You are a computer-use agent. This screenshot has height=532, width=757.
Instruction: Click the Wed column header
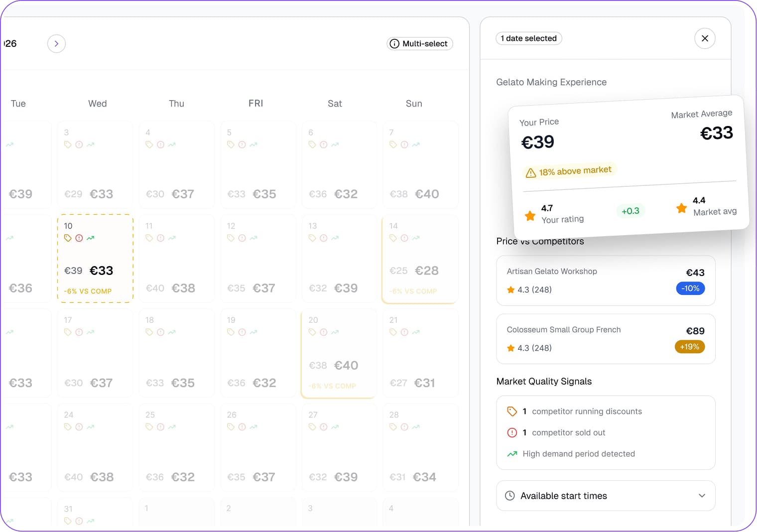(98, 104)
